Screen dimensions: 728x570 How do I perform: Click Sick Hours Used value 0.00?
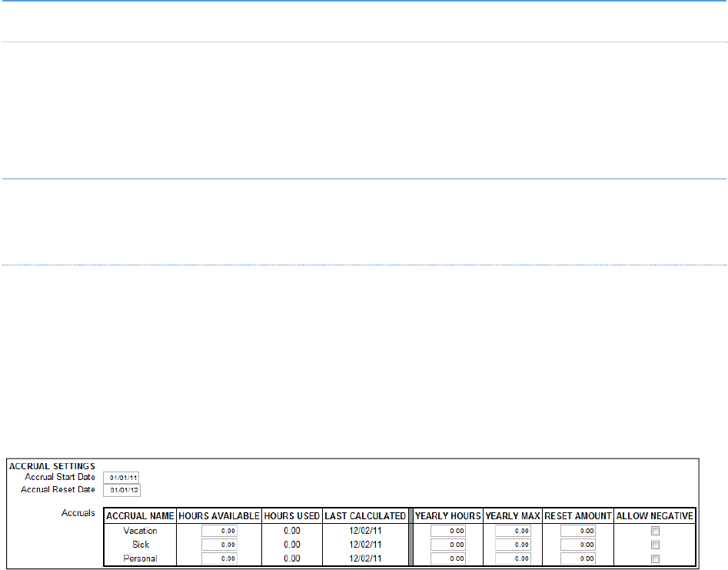pos(292,545)
